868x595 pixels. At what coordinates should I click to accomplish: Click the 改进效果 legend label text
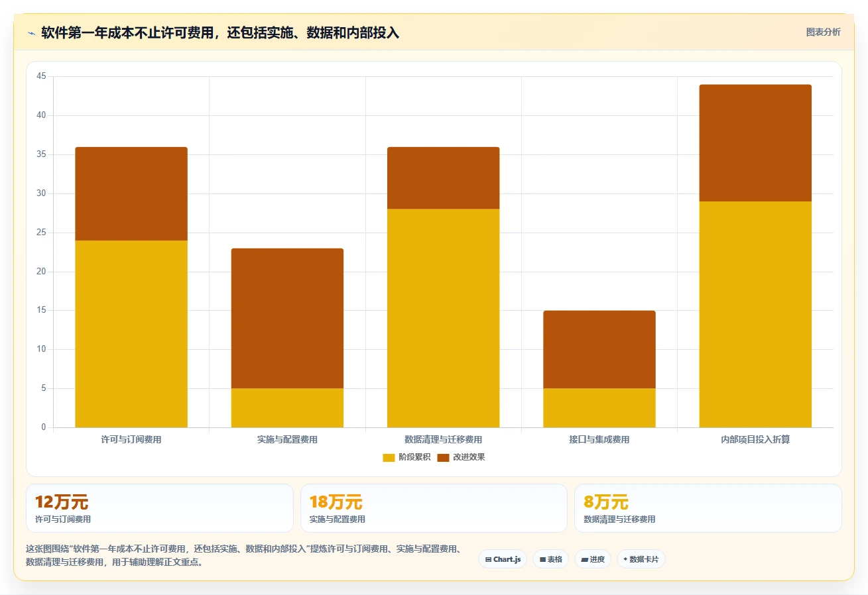pyautogui.click(x=469, y=457)
